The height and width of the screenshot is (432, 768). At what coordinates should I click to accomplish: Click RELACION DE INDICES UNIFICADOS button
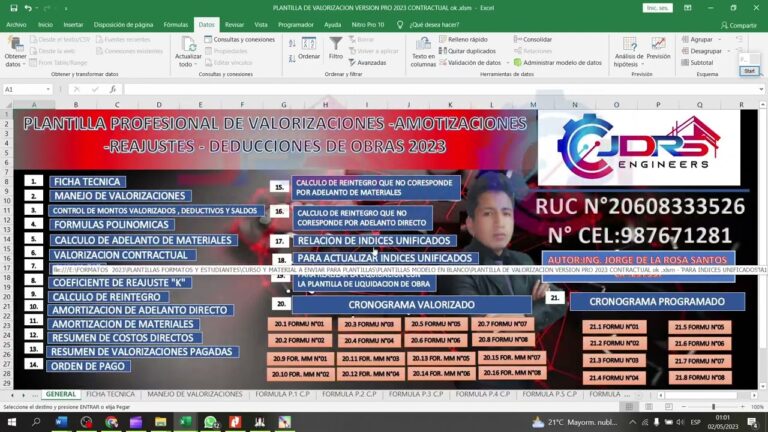(x=375, y=240)
